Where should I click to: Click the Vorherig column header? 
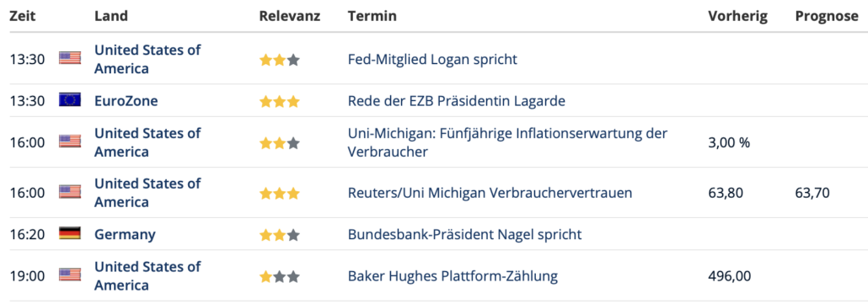[x=738, y=17]
